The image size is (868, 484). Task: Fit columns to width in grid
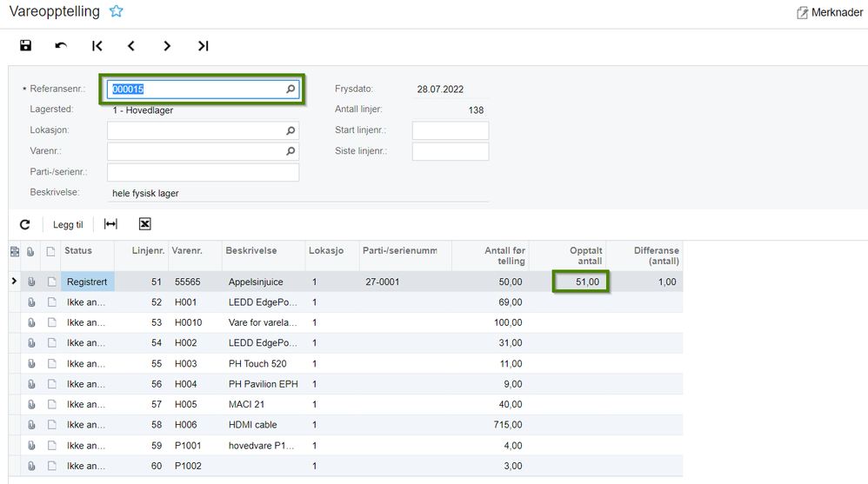(110, 224)
